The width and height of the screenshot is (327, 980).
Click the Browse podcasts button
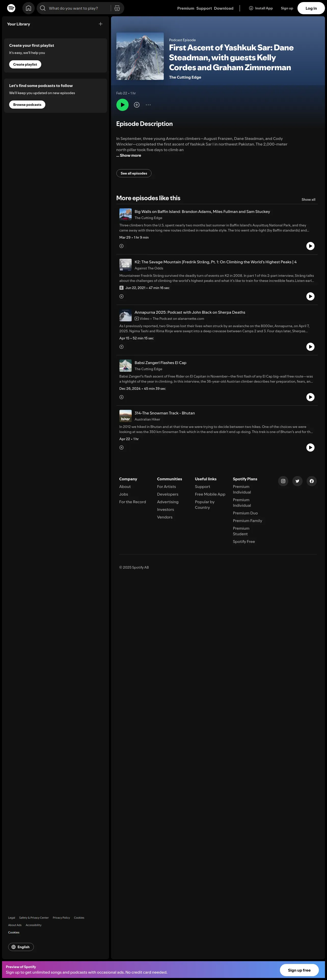click(27, 105)
